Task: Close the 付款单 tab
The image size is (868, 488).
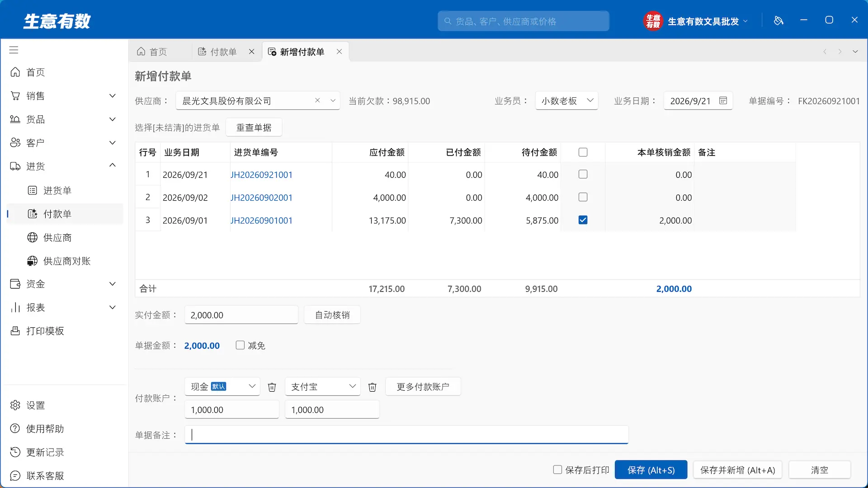Action: 252,52
